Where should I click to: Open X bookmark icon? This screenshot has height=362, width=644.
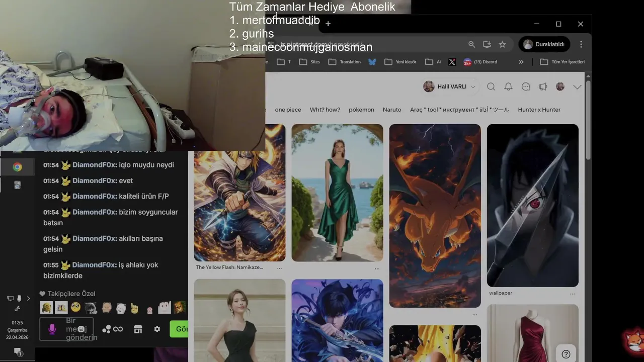452,62
